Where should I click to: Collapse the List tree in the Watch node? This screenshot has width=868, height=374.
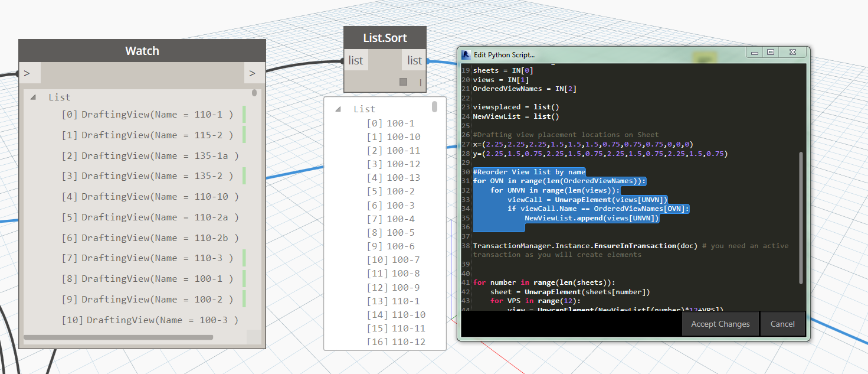[33, 97]
